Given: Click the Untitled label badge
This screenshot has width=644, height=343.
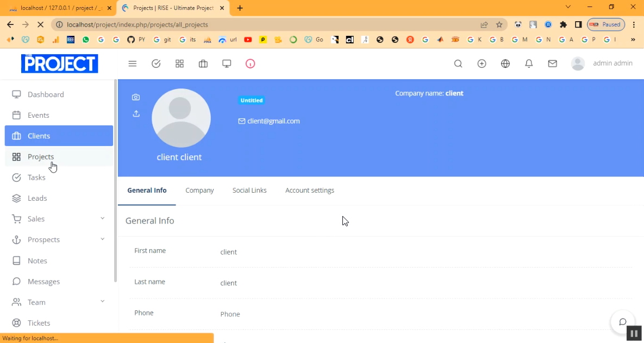Looking at the screenshot, I should click(252, 100).
